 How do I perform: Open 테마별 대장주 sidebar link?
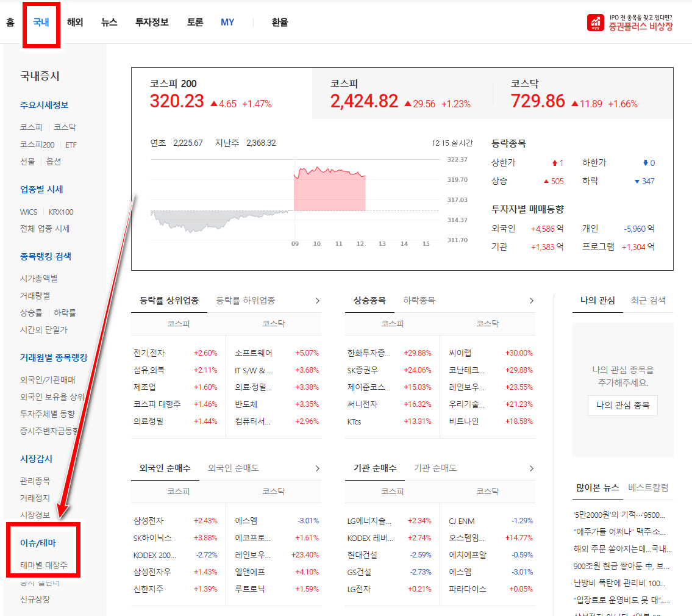pos(44,565)
